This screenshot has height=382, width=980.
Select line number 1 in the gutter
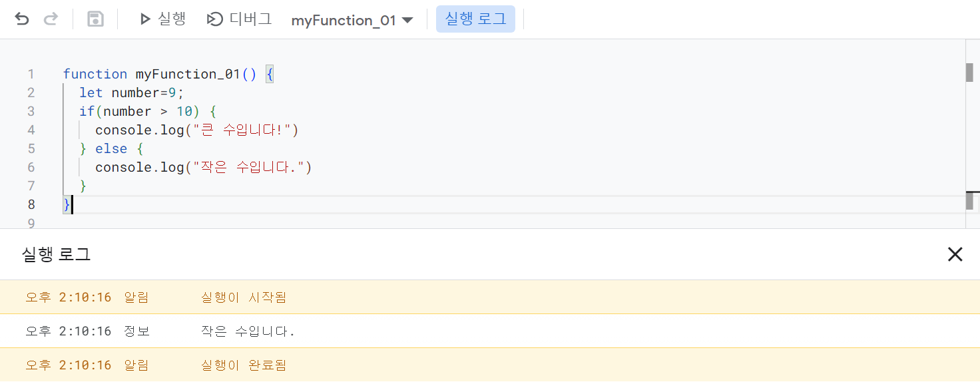click(x=31, y=74)
